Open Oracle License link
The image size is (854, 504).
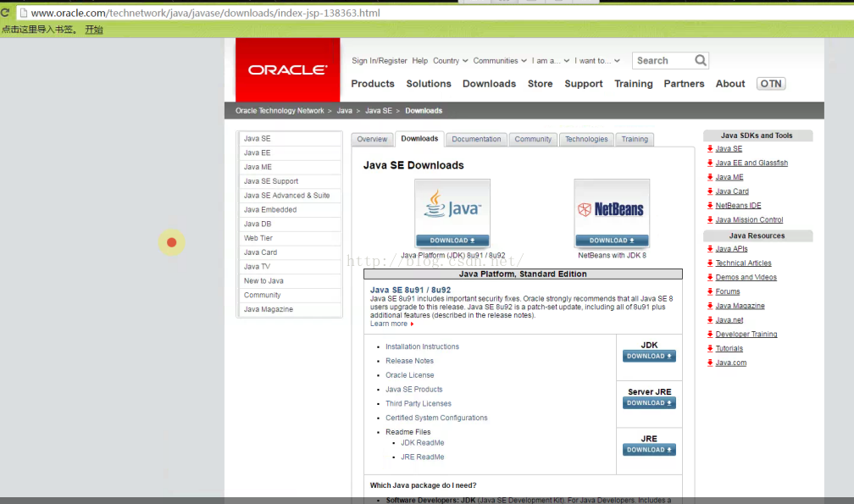409,375
